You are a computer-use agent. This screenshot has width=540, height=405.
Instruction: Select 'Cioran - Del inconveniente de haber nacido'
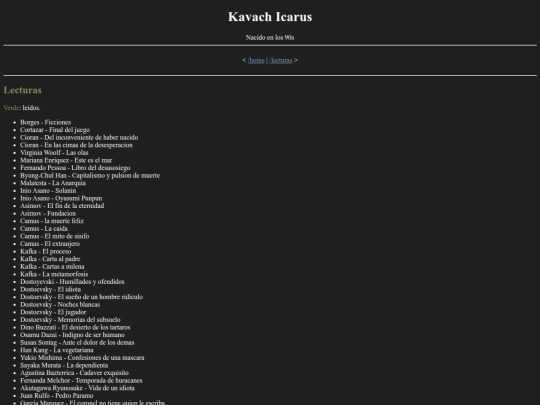[79, 137]
